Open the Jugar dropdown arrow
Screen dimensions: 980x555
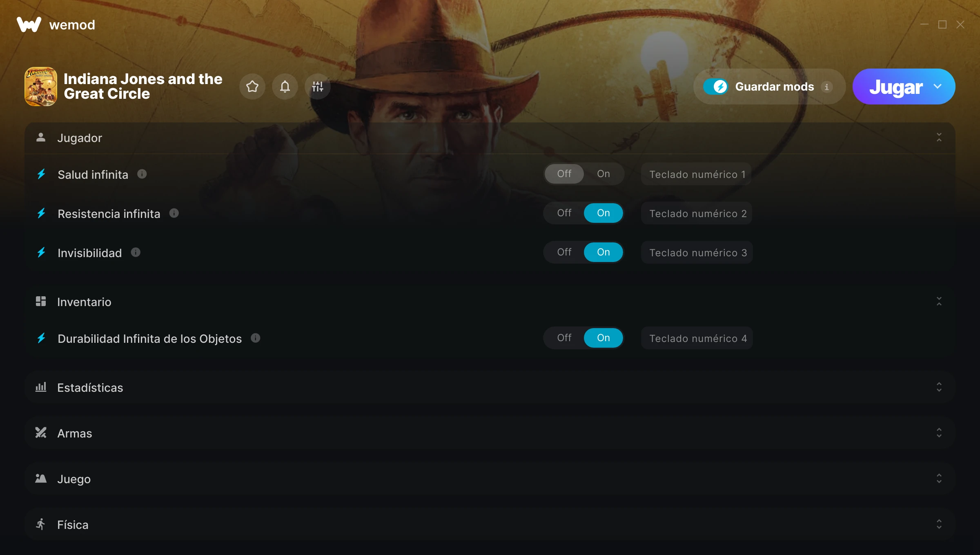point(938,87)
